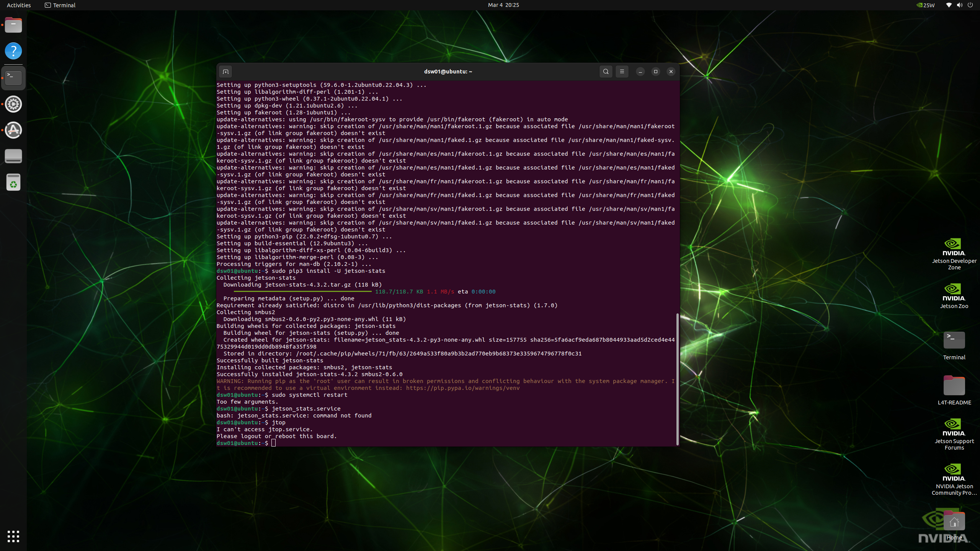Open system volume indicator
The width and height of the screenshot is (980, 551).
tap(959, 5)
